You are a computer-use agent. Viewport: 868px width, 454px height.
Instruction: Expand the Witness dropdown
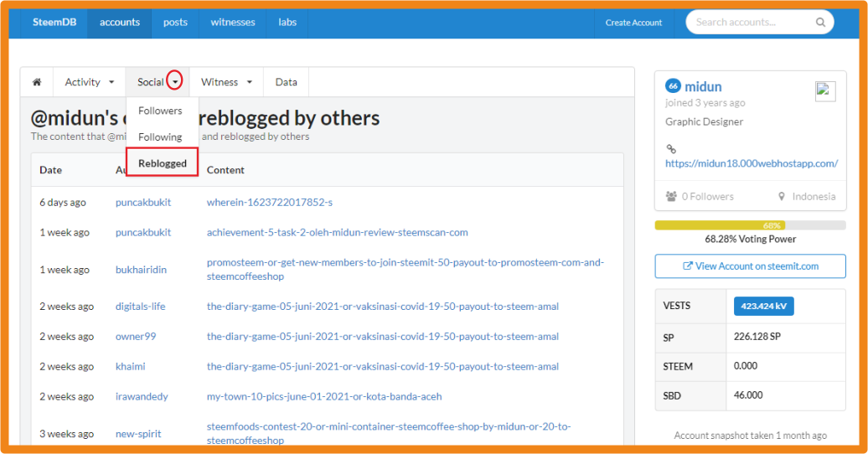[x=226, y=82]
